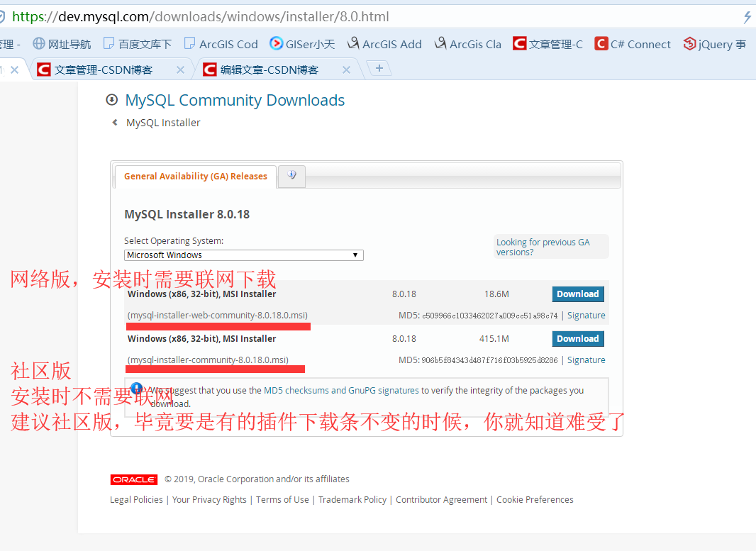Open a new browser tab with the plus button
756x551 pixels.
(x=379, y=68)
